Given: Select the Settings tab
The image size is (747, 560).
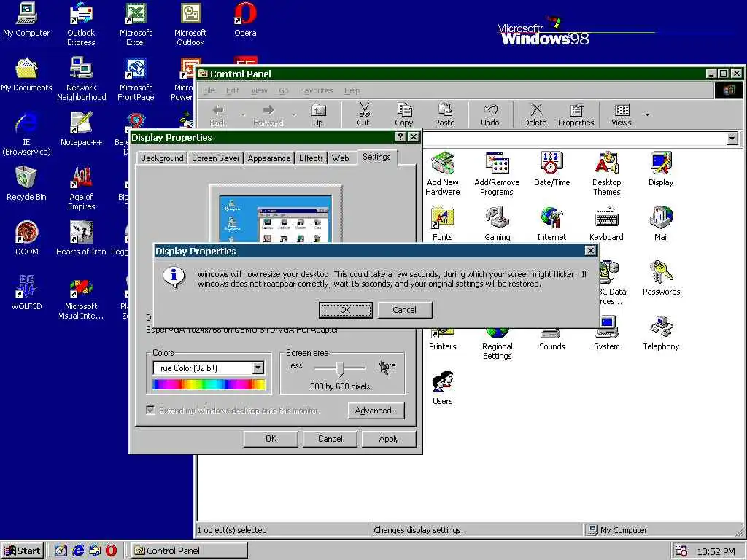Looking at the screenshot, I should coord(376,157).
